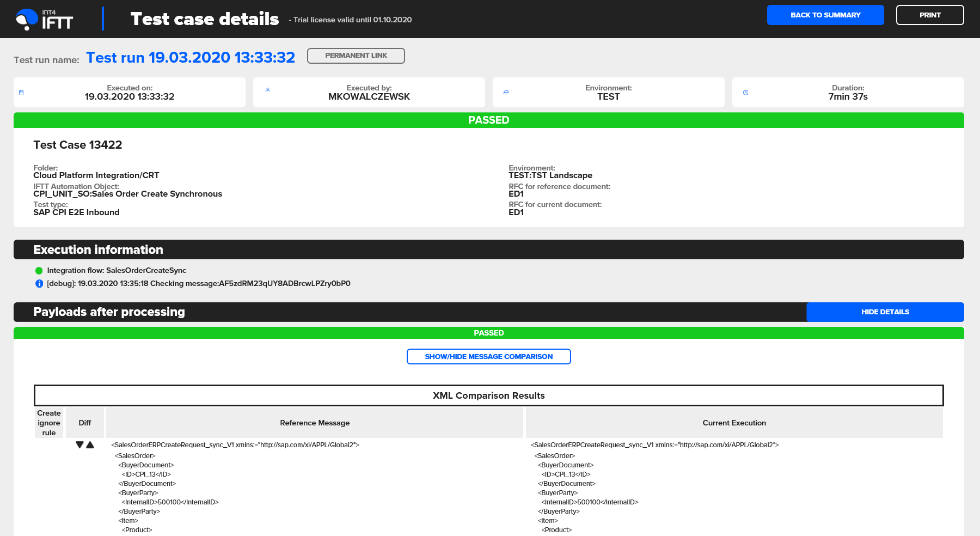Click the green status dot for Integration flow
This screenshot has height=536, width=980.
click(x=39, y=271)
